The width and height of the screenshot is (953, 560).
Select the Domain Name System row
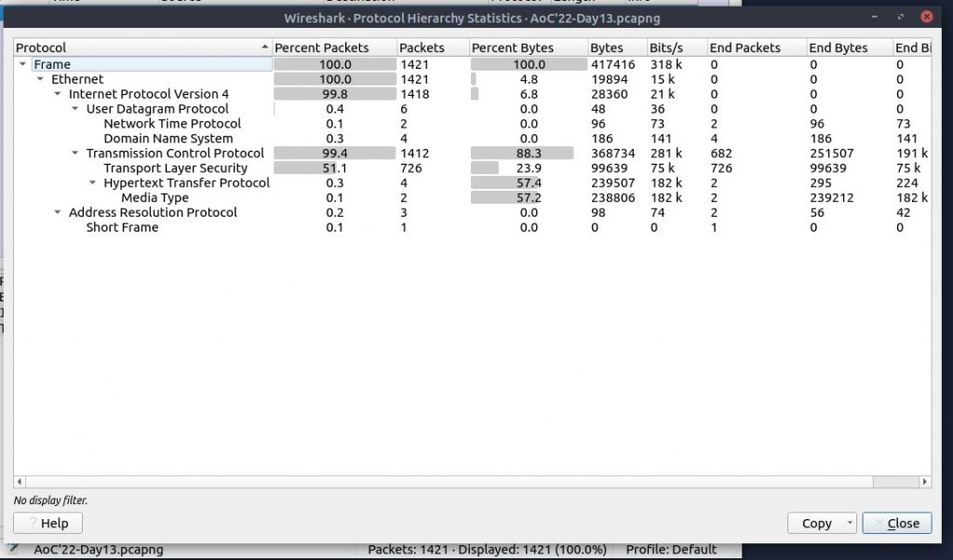click(x=168, y=139)
